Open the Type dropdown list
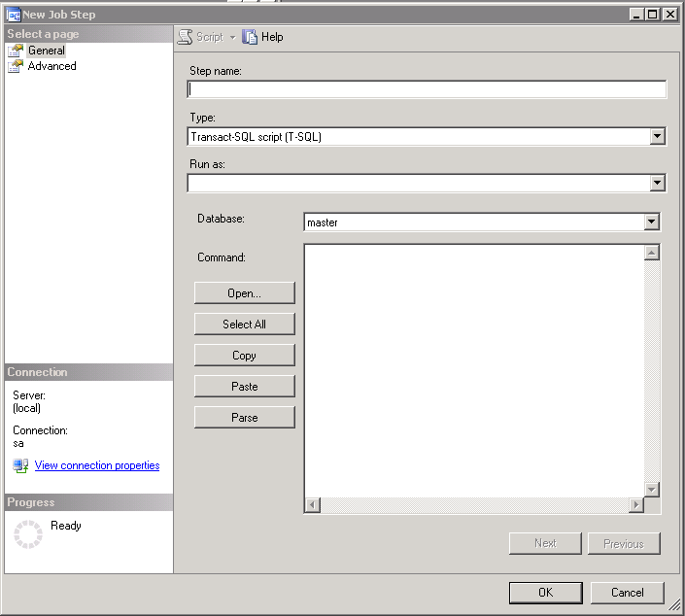The height and width of the screenshot is (616, 685). tap(657, 136)
